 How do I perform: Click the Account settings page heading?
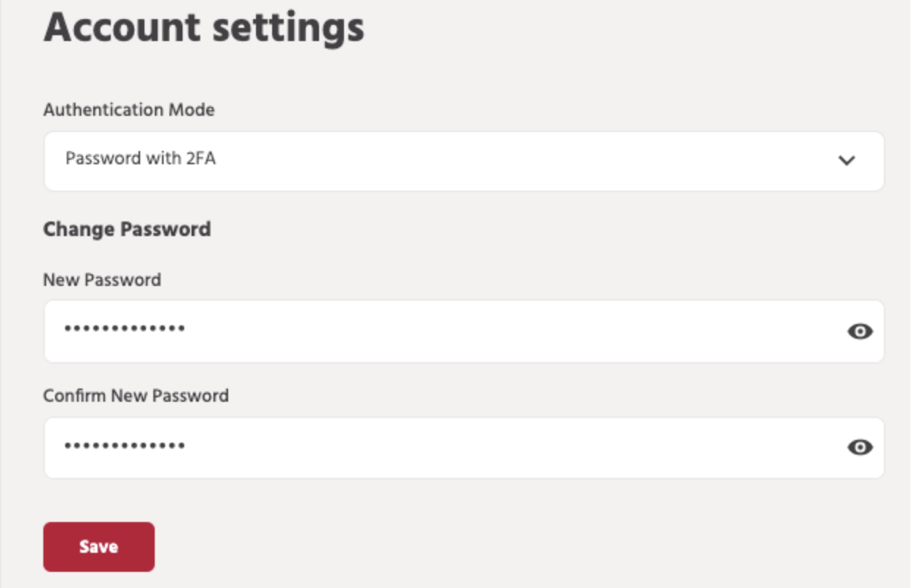pos(204,28)
